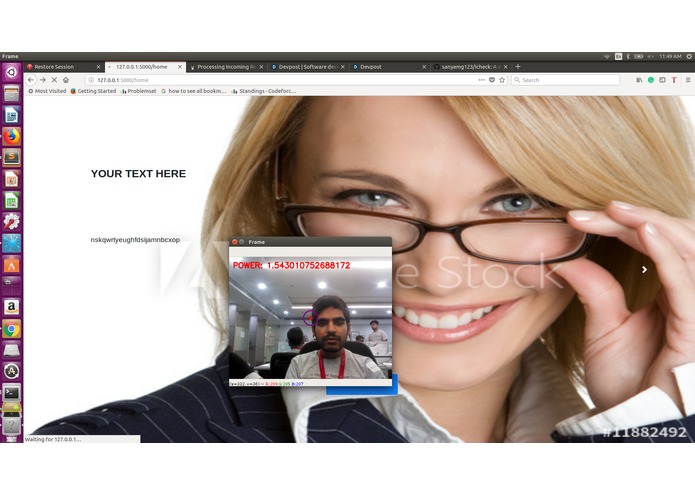Launch LibreOffice Impress from the launcher
Screen dimensions: 695x494
(x=12, y=179)
